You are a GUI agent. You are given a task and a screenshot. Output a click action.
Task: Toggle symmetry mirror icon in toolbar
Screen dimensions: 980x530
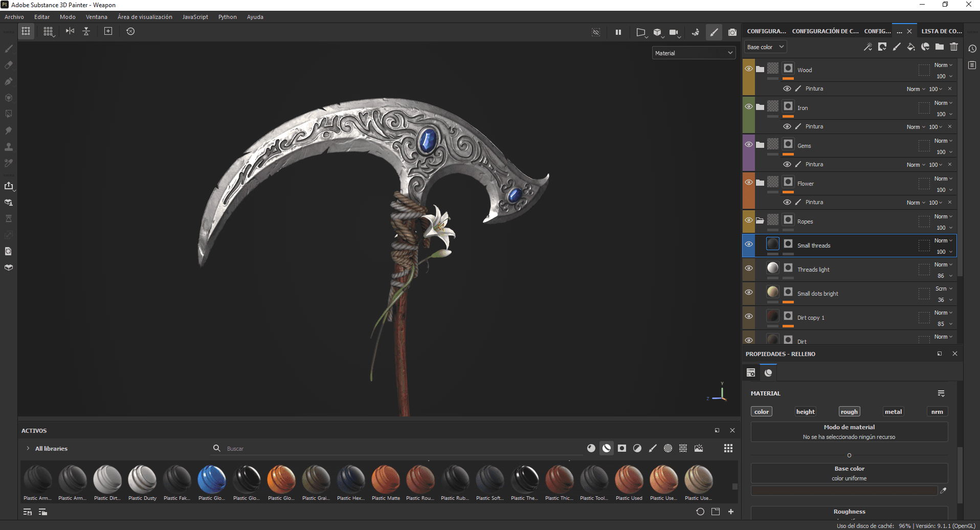(x=70, y=31)
